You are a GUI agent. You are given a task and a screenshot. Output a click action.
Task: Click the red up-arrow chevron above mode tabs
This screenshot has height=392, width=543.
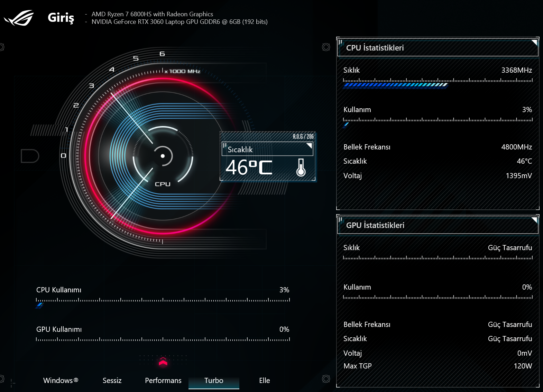pos(163,362)
